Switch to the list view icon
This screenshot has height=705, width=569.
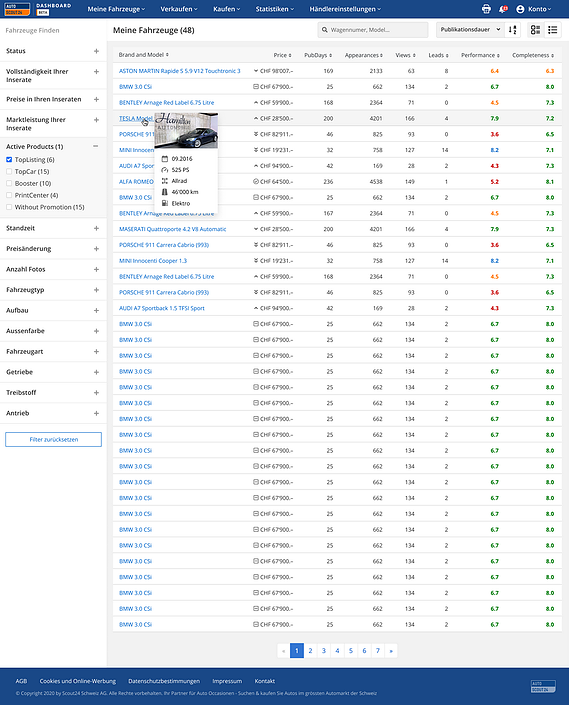[x=552, y=30]
